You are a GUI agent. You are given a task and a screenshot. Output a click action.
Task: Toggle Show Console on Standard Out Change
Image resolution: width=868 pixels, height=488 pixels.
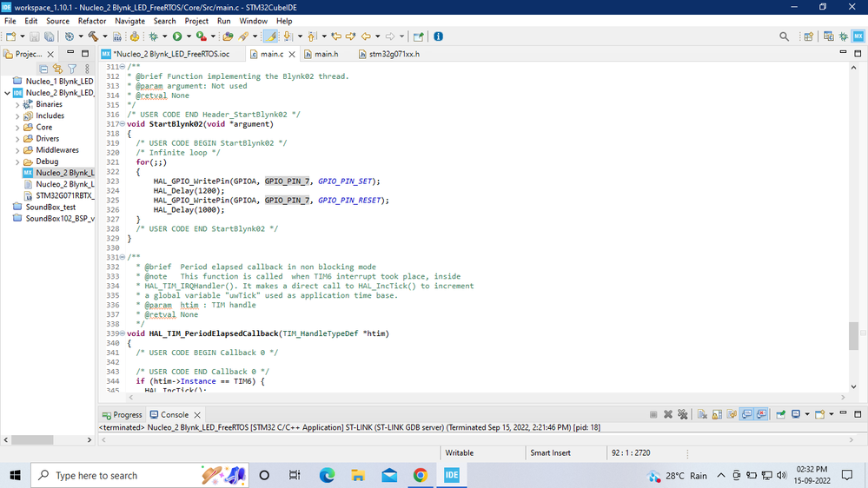(x=746, y=414)
